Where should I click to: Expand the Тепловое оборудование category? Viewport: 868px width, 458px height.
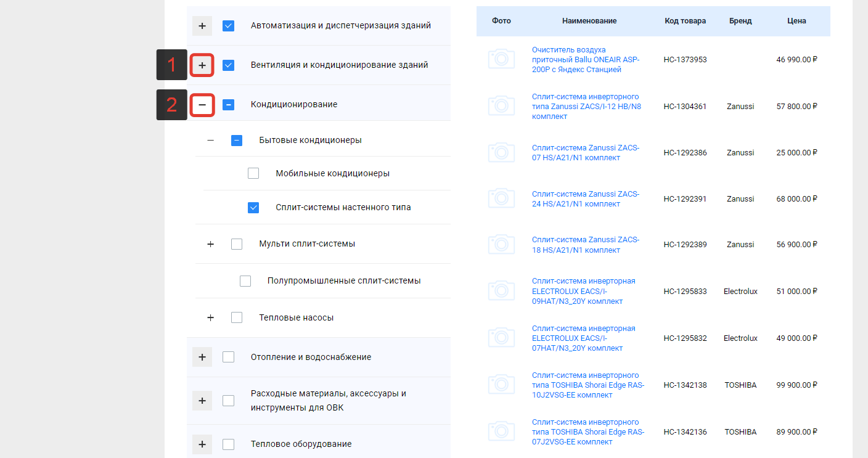[202, 444]
